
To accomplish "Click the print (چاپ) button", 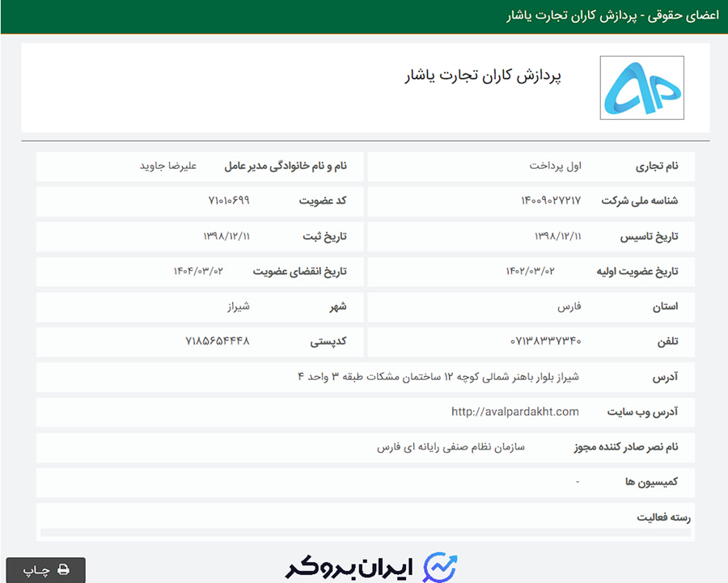I will point(45,569).
